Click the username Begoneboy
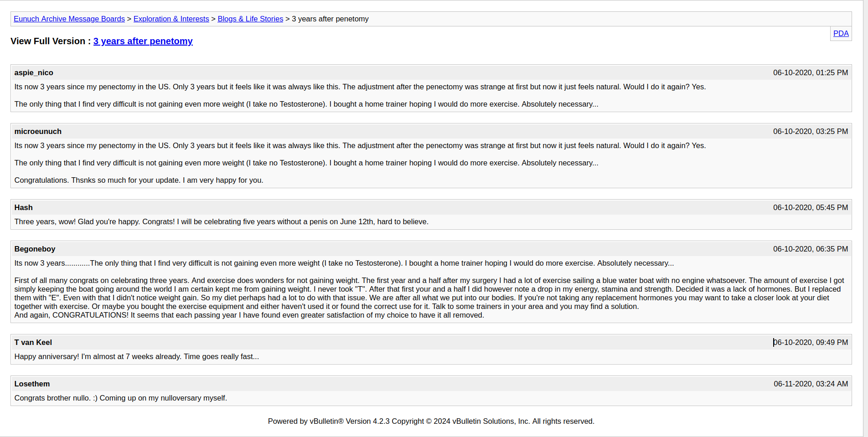The width and height of the screenshot is (868, 437). 35,249
